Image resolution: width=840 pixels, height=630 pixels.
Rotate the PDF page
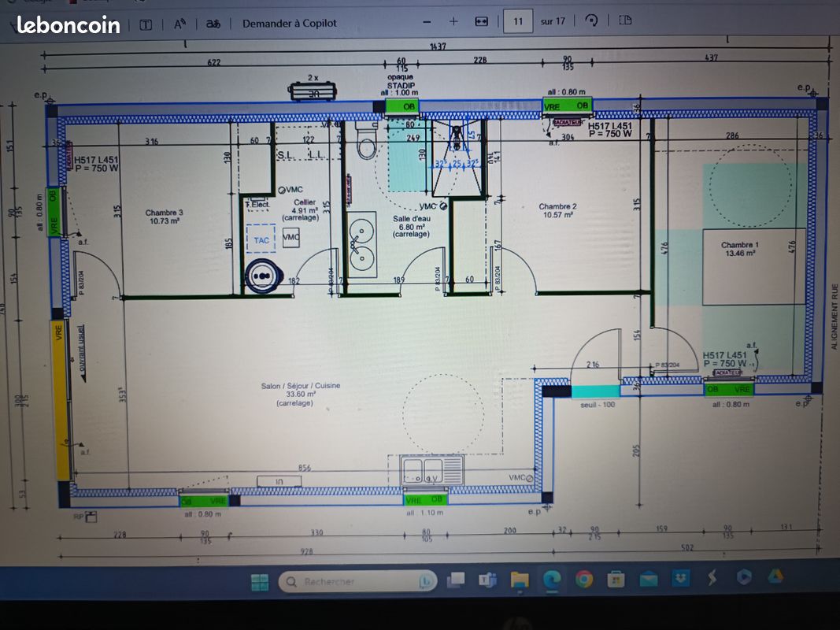click(591, 20)
